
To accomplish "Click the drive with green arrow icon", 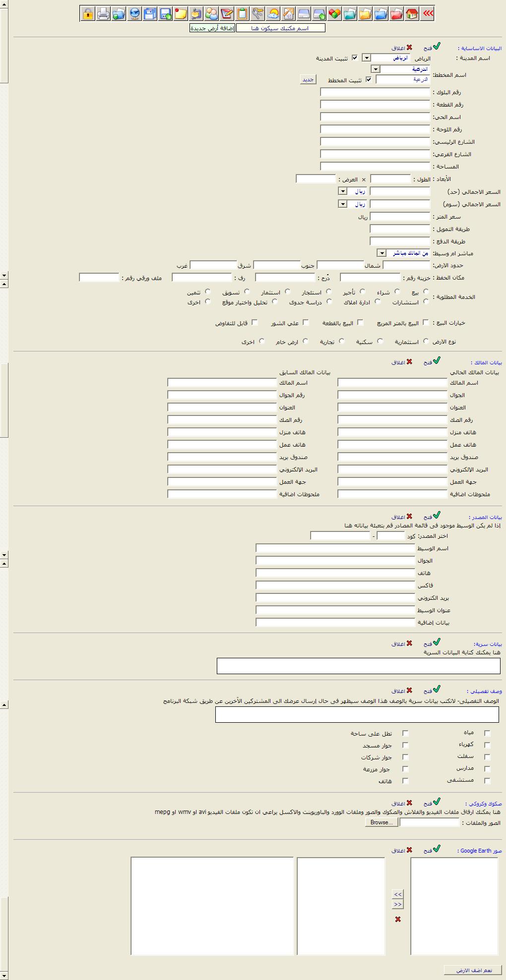I will (319, 13).
